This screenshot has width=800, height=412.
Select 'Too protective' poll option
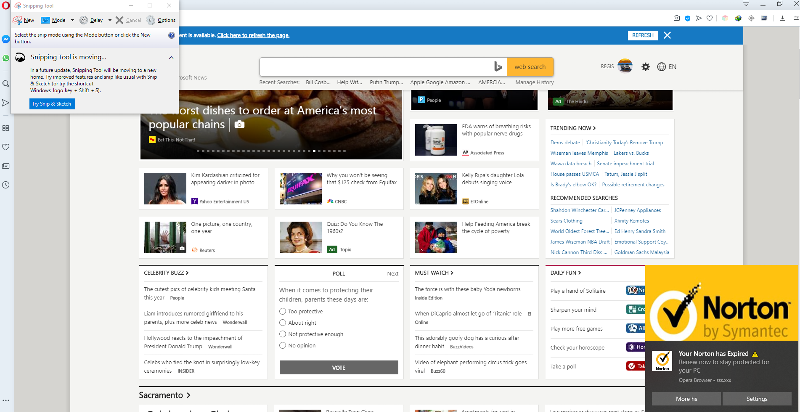point(282,311)
